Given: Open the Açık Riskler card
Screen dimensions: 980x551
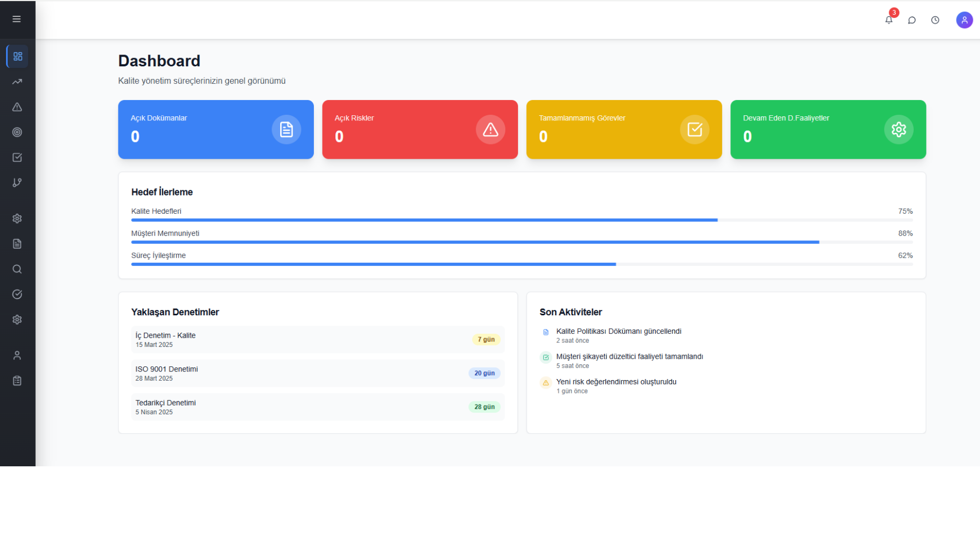Looking at the screenshot, I should [420, 130].
